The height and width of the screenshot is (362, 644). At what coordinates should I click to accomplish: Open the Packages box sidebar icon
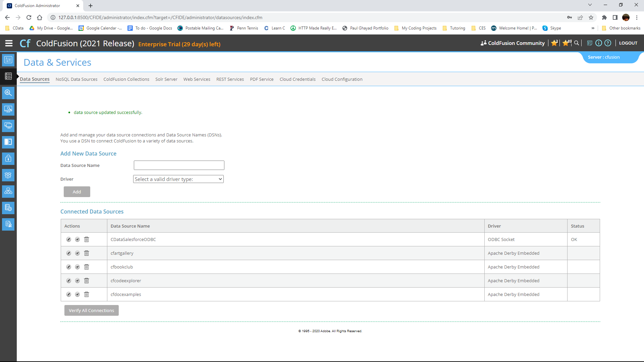[x=8, y=175]
